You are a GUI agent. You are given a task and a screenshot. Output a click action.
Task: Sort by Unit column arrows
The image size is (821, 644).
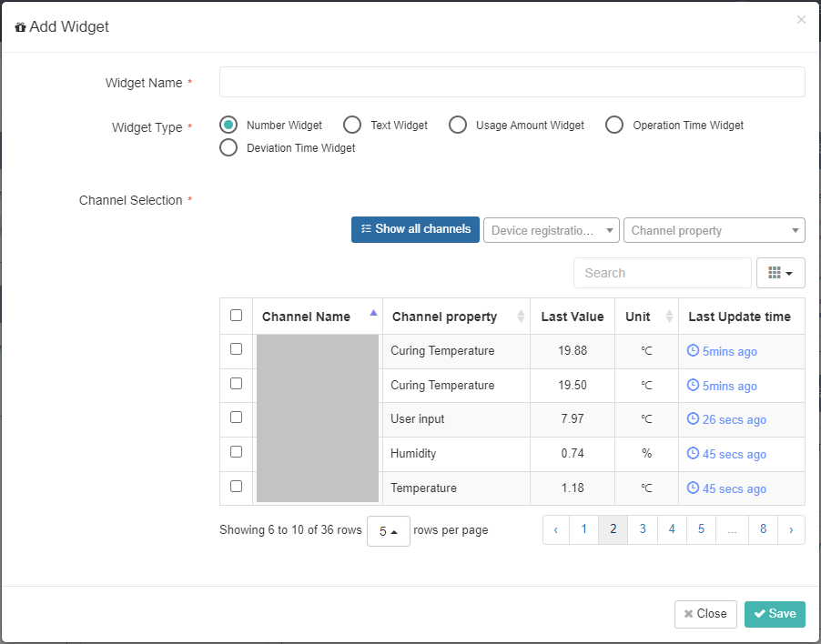tap(669, 316)
